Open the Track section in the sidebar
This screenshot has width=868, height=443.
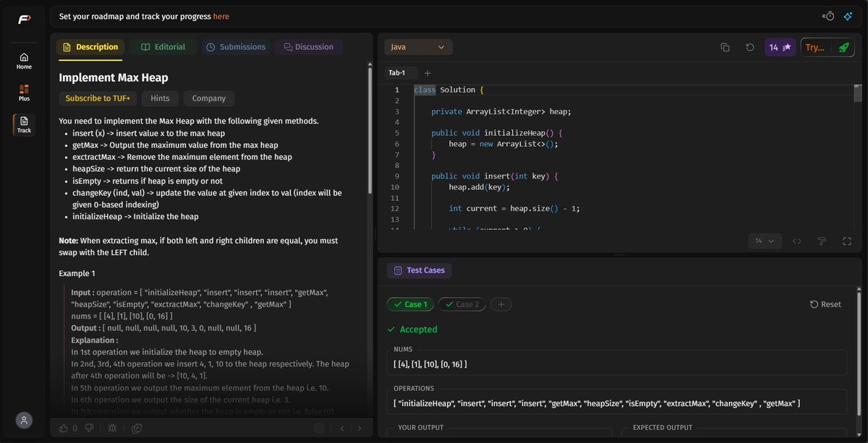point(24,124)
